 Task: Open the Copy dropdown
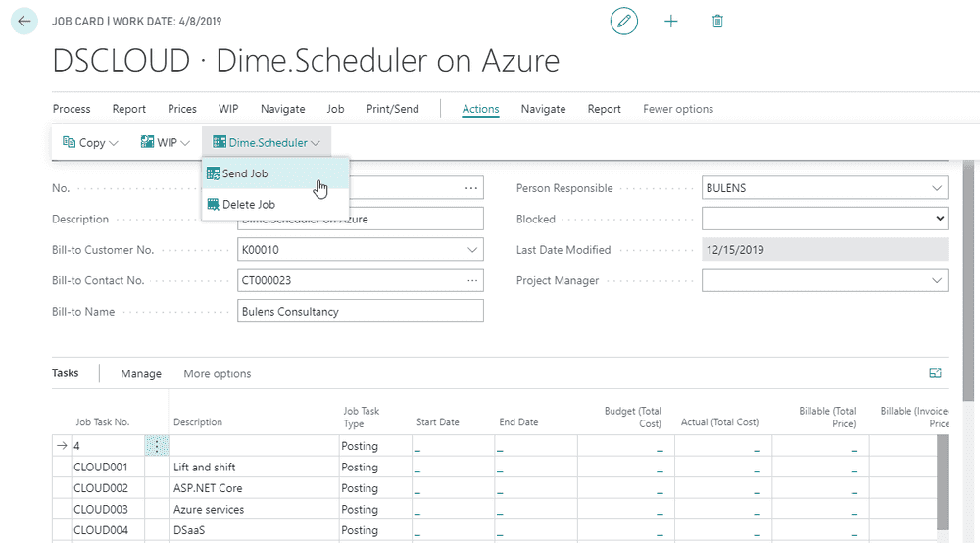pyautogui.click(x=90, y=142)
